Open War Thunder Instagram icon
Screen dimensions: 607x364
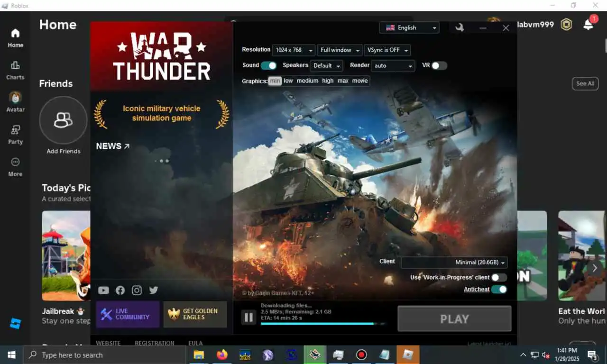point(137,290)
